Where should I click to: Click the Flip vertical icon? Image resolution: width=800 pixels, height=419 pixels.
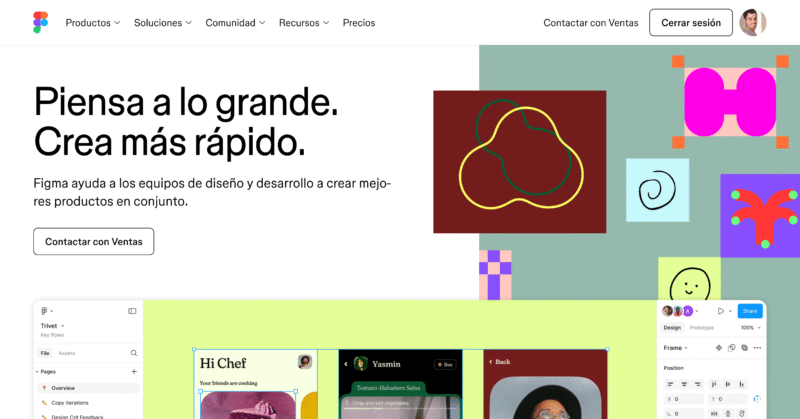pyautogui.click(x=728, y=414)
